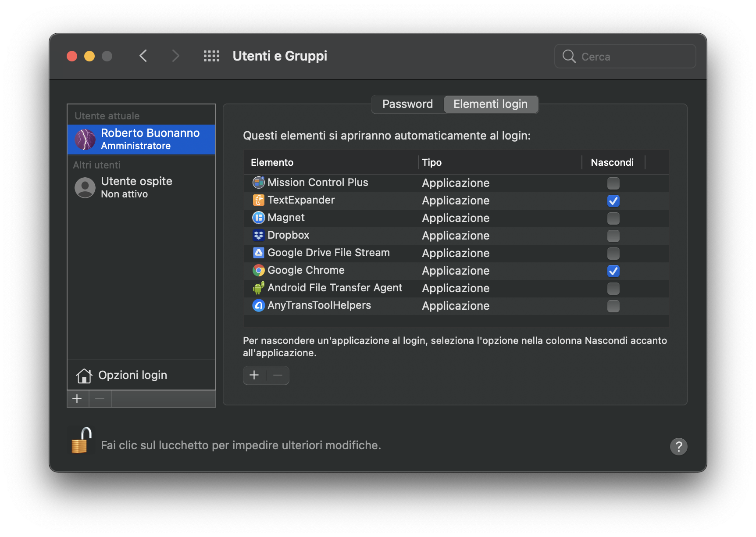Go forward with the right chevron
Screen dimensions: 756x537
[x=175, y=56]
